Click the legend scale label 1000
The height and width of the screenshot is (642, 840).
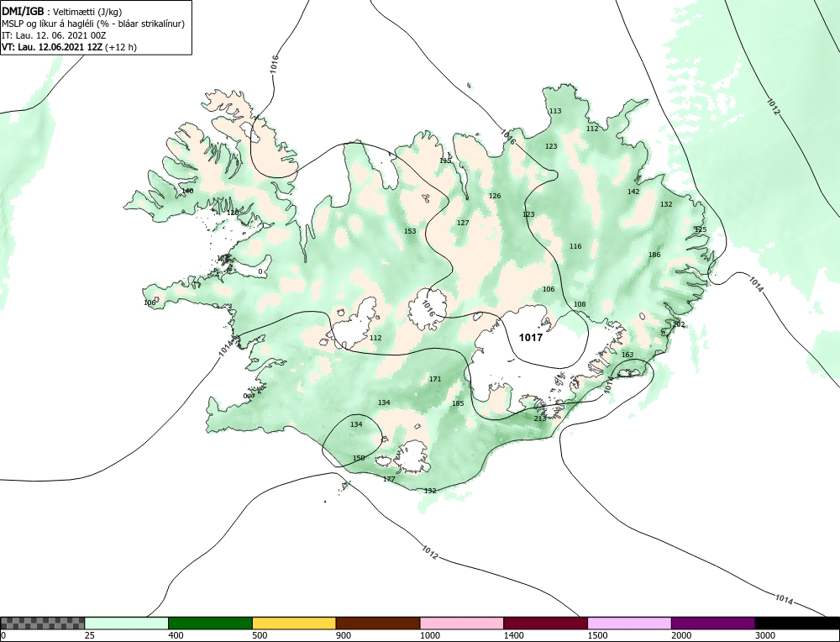(x=429, y=635)
